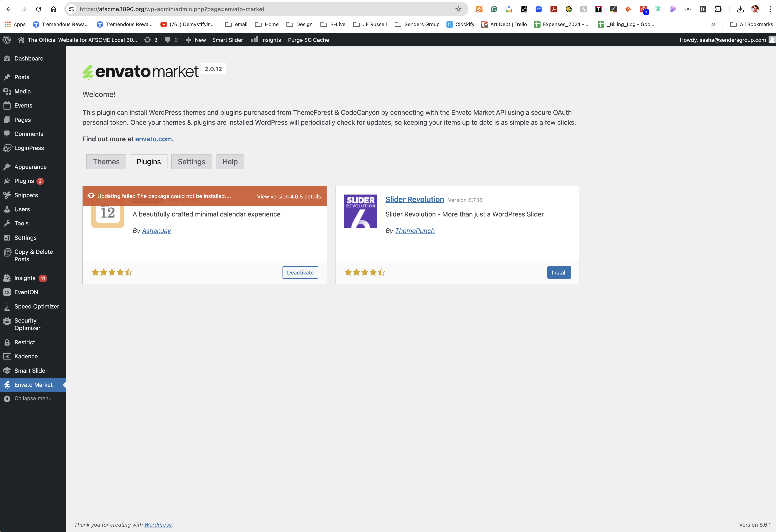Open the AshanJay author link
The width and height of the screenshot is (776, 532).
(x=156, y=231)
